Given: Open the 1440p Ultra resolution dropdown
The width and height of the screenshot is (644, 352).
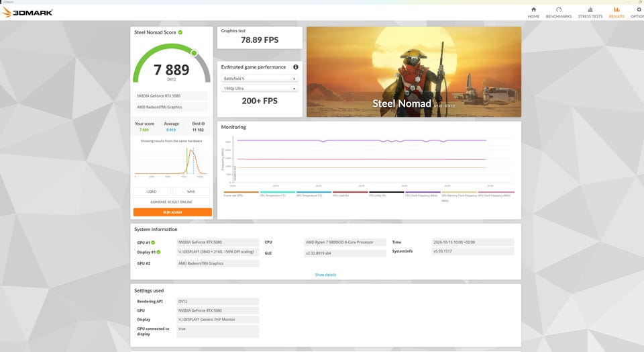Looking at the screenshot, I should [260, 89].
